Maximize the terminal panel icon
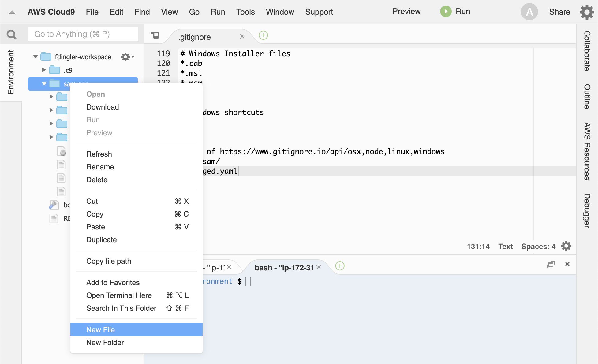 (x=551, y=264)
